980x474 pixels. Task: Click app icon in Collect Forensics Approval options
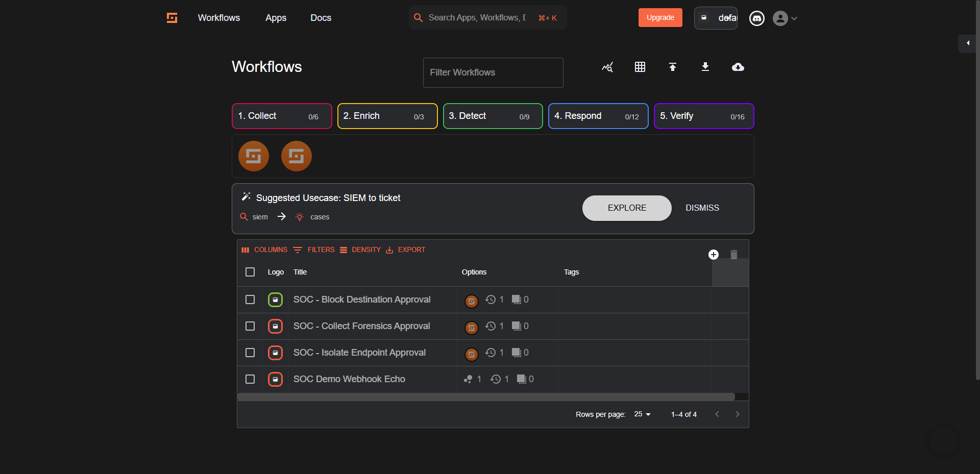pyautogui.click(x=472, y=328)
